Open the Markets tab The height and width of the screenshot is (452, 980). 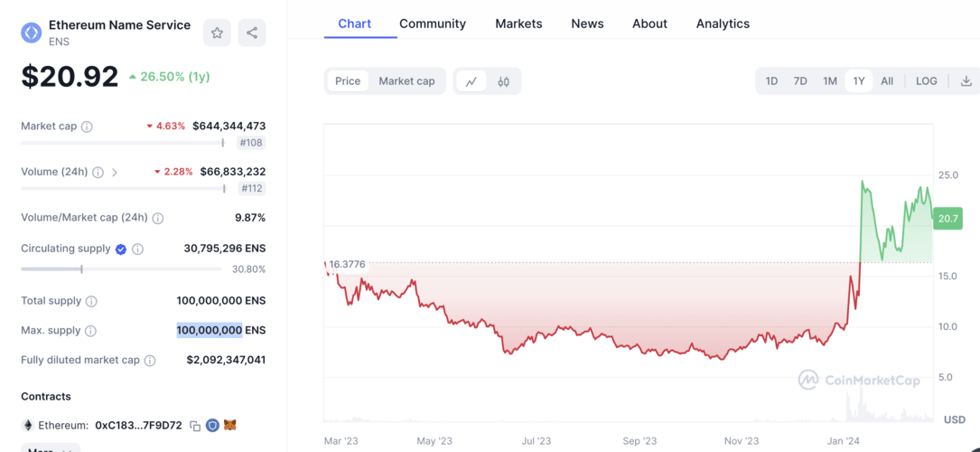click(518, 24)
